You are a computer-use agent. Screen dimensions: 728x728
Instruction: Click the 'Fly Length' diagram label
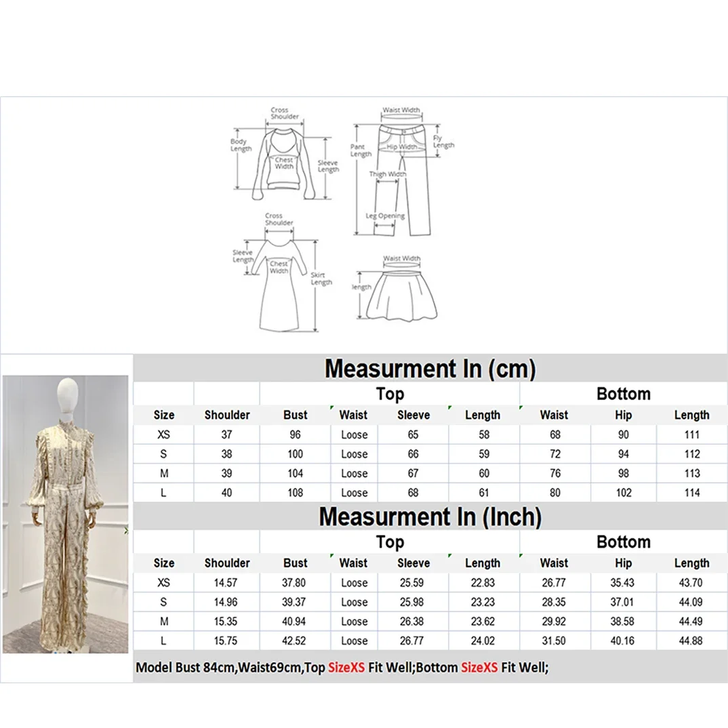pos(443,142)
